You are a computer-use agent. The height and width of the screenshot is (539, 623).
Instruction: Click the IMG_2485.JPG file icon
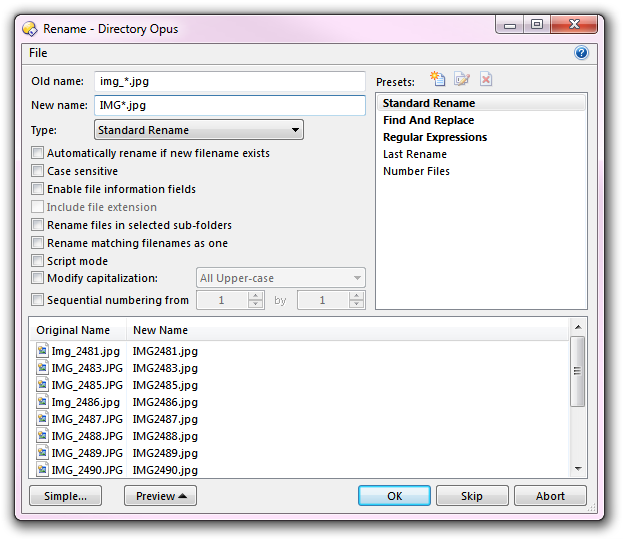[x=42, y=385]
